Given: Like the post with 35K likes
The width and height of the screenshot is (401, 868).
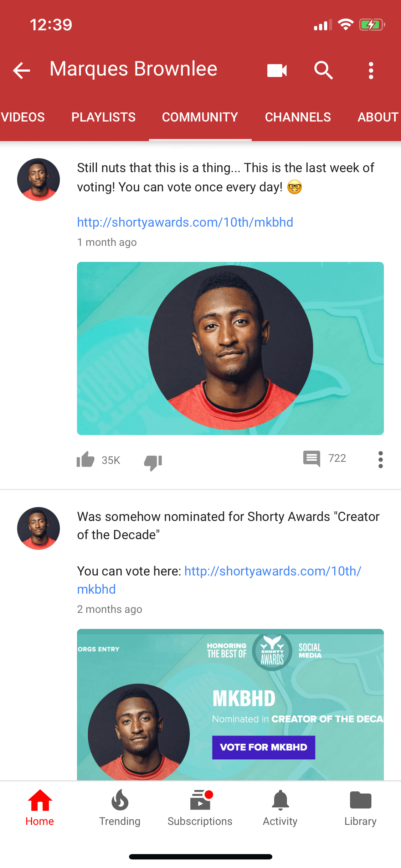Looking at the screenshot, I should [x=86, y=459].
